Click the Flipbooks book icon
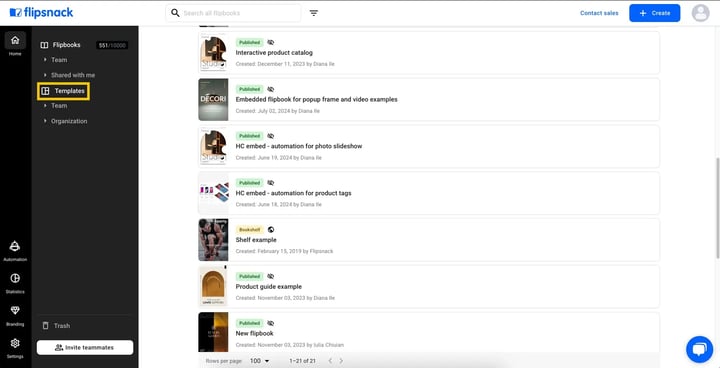This screenshot has height=368, width=720. pyautogui.click(x=44, y=45)
